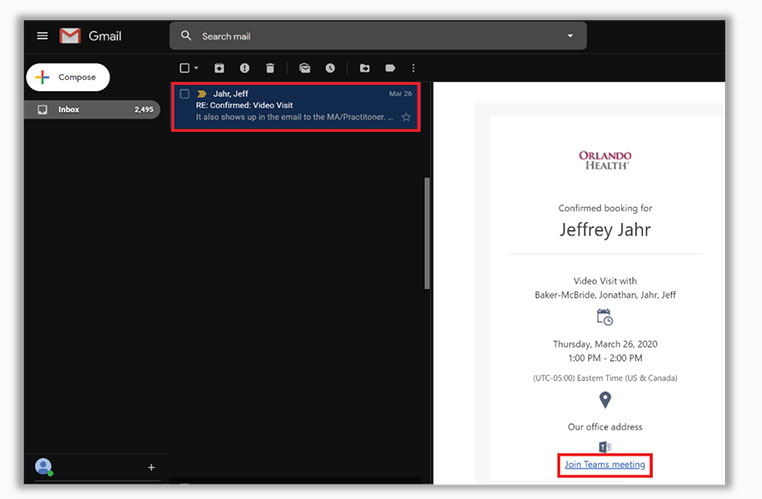Mark as read with envelope icon
Image resolution: width=762 pixels, height=499 pixels.
pos(305,68)
